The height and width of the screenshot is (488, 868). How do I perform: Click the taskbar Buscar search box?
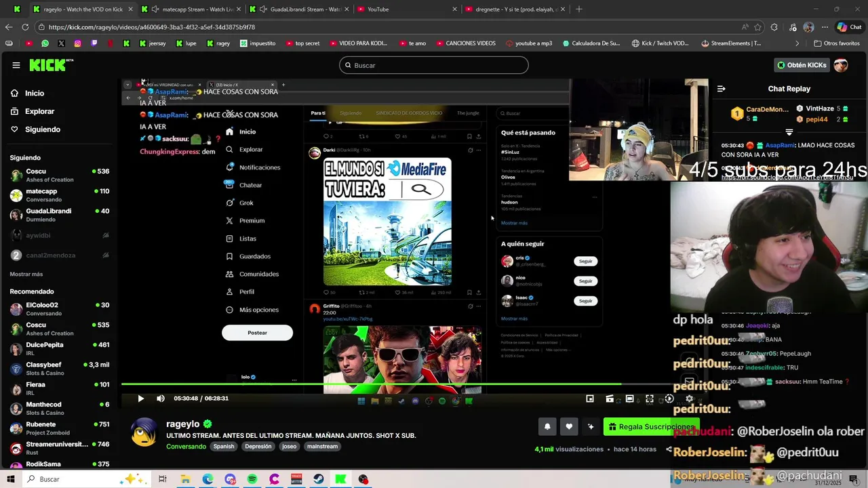tap(88, 479)
